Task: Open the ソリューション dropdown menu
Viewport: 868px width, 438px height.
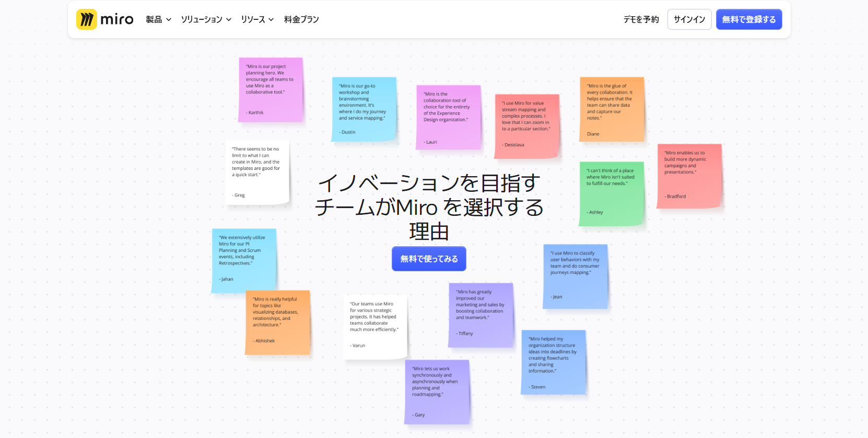Action: pyautogui.click(x=206, y=19)
